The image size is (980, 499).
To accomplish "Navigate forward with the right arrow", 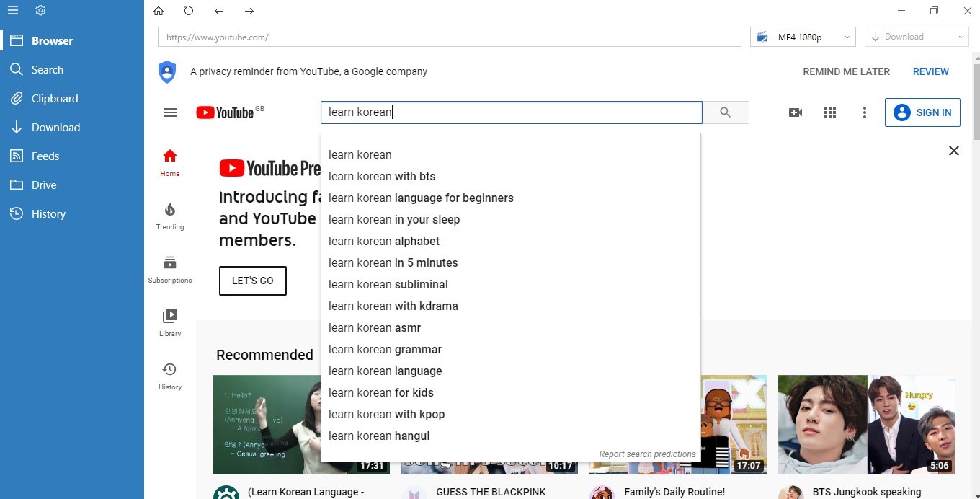I will point(249,11).
